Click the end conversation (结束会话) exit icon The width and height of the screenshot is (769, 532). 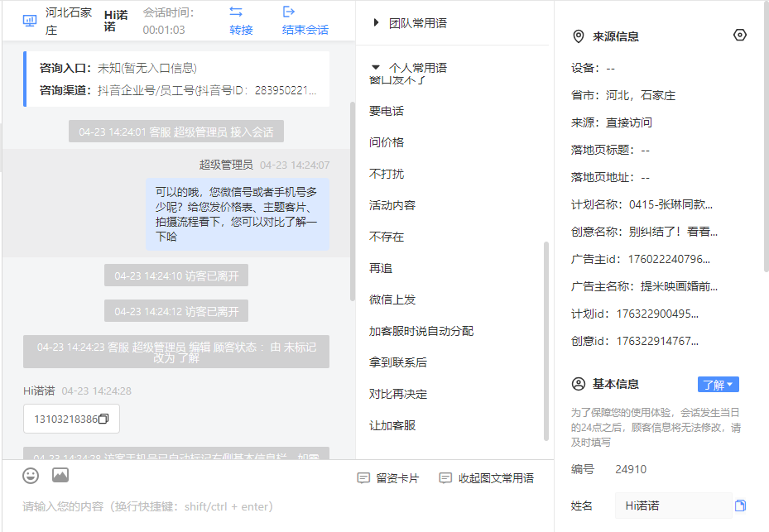point(288,12)
